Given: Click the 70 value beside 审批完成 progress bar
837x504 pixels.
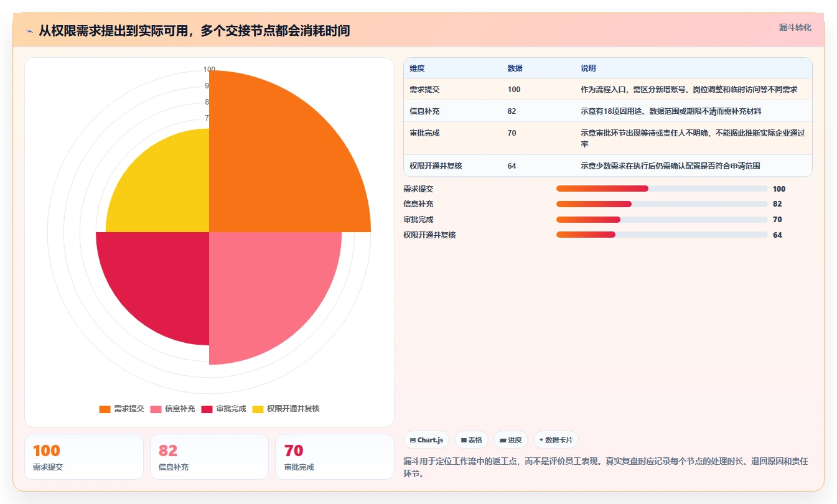Looking at the screenshot, I should (777, 220).
